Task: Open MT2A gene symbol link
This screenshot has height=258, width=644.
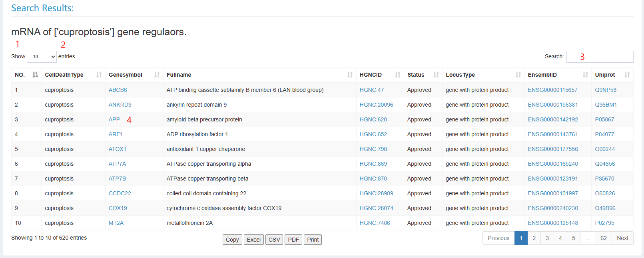Action: (116, 223)
